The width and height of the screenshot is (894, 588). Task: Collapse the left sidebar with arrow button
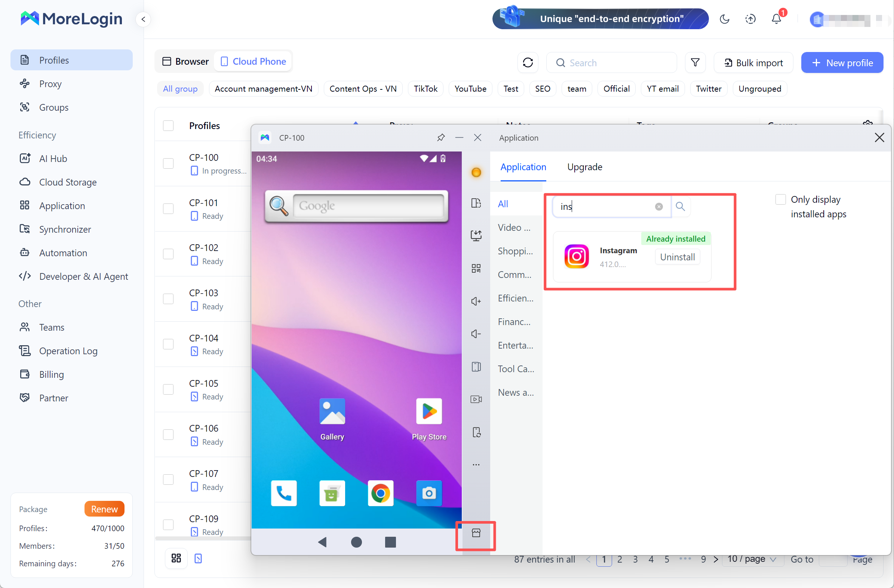[143, 19]
